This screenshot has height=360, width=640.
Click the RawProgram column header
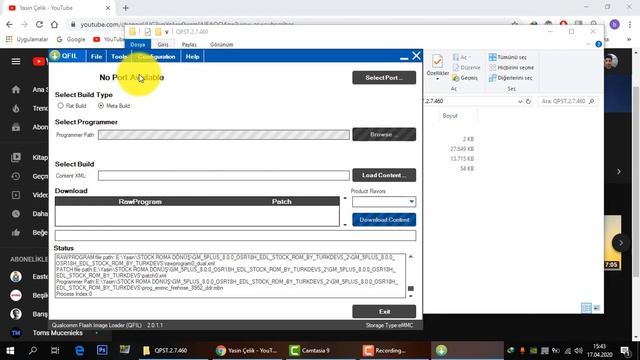tap(140, 202)
